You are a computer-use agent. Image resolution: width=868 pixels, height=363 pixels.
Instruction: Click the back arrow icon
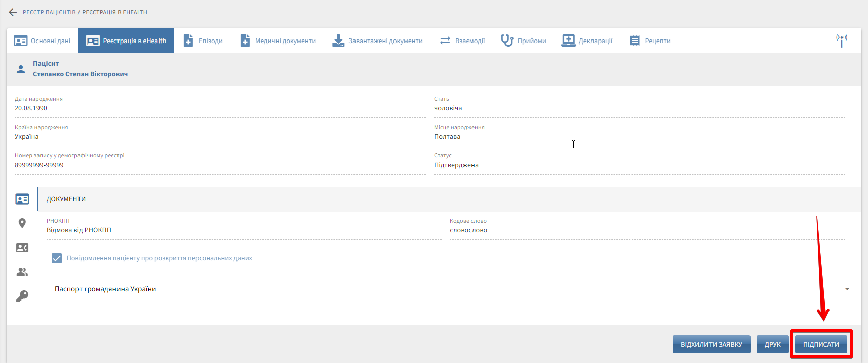click(x=13, y=12)
